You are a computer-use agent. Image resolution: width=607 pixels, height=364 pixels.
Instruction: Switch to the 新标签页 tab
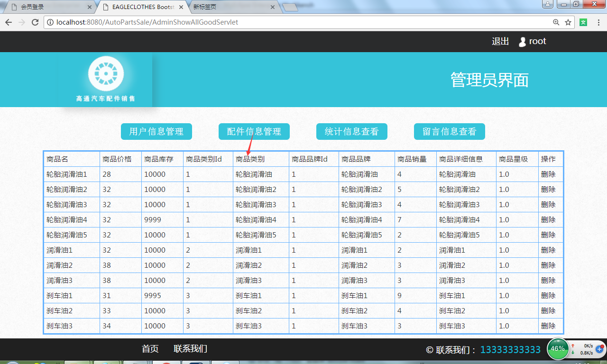click(233, 7)
